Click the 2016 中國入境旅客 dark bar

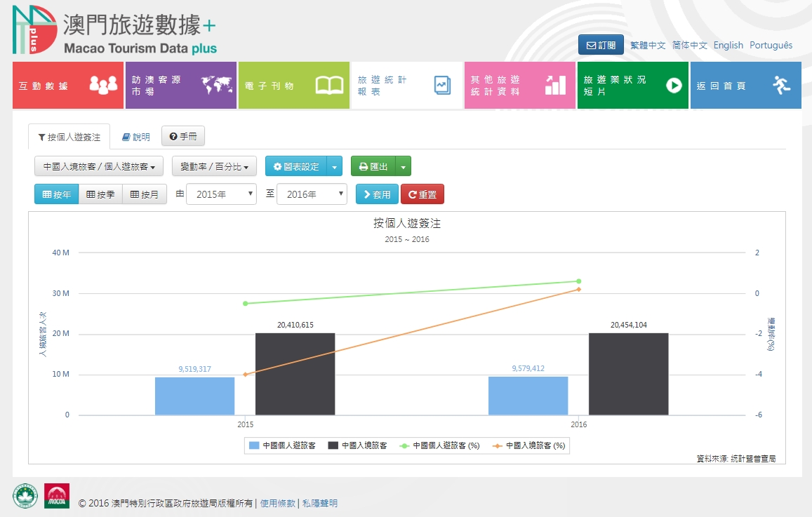628,373
